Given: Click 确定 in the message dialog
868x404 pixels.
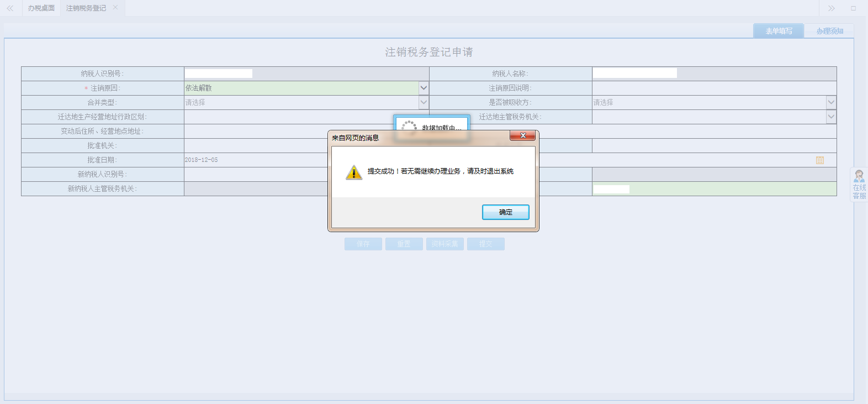Looking at the screenshot, I should (x=505, y=212).
